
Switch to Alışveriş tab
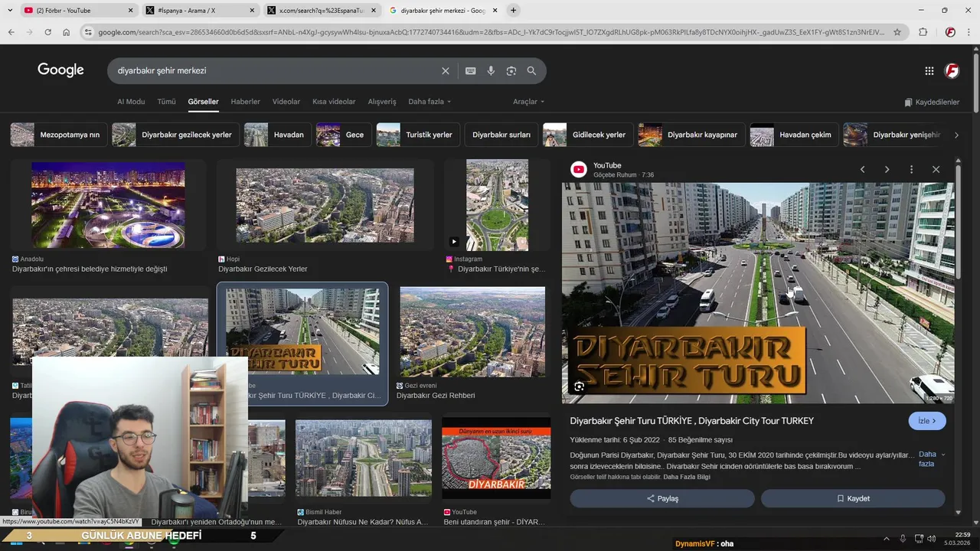pyautogui.click(x=382, y=102)
